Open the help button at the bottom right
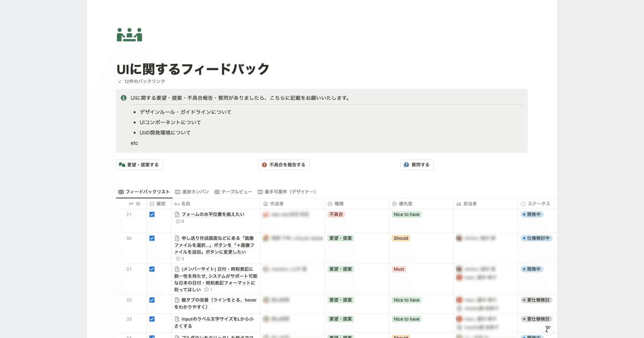 click(x=547, y=329)
